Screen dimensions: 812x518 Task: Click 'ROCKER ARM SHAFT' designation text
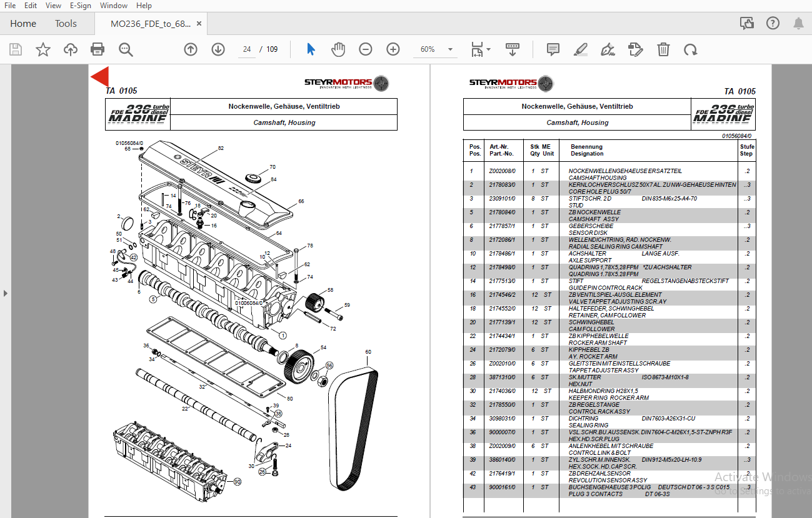point(598,342)
